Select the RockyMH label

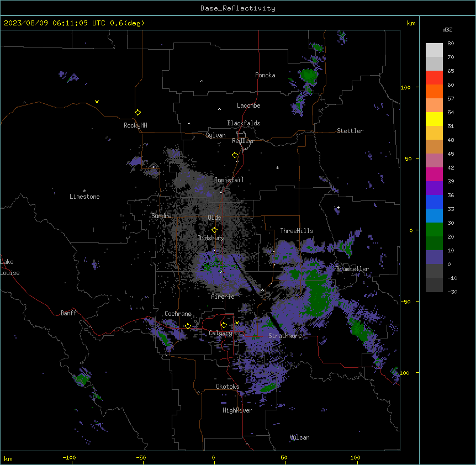(x=135, y=125)
